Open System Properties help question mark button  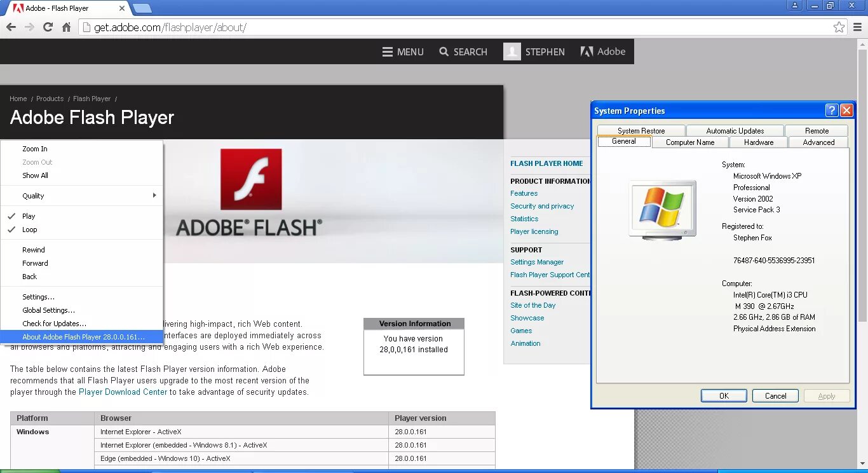[x=832, y=111]
